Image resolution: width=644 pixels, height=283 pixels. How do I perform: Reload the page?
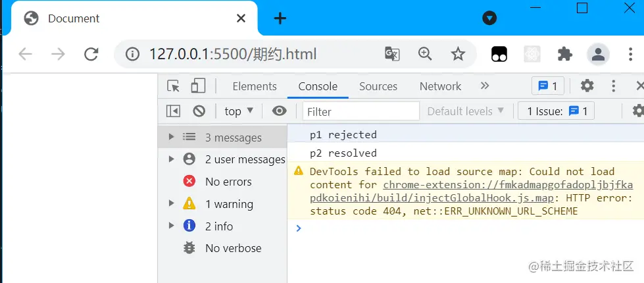tap(91, 54)
